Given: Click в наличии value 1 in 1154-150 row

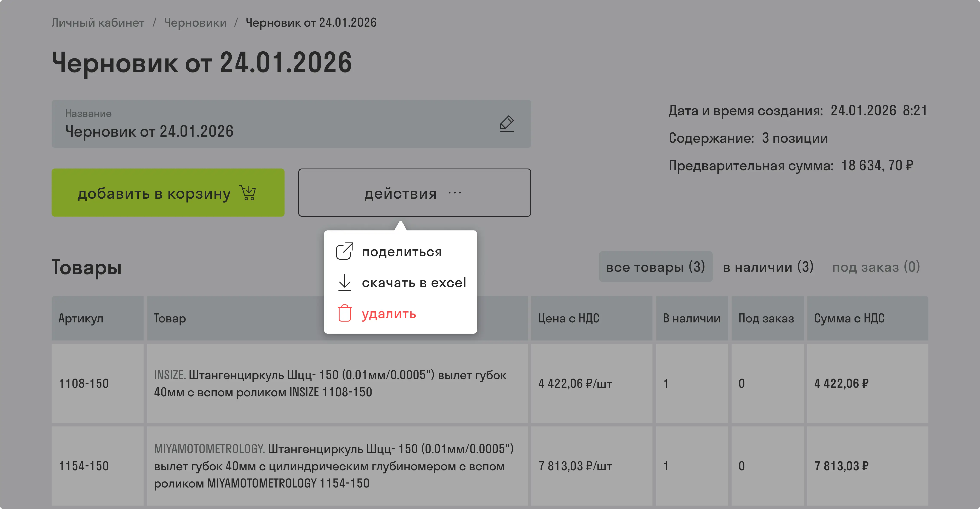Looking at the screenshot, I should 666,466.
